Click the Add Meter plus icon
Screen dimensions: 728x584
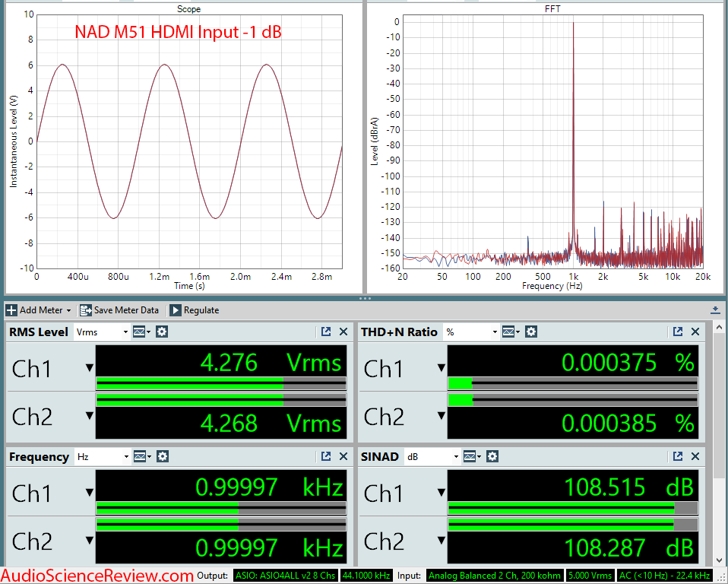point(11,310)
